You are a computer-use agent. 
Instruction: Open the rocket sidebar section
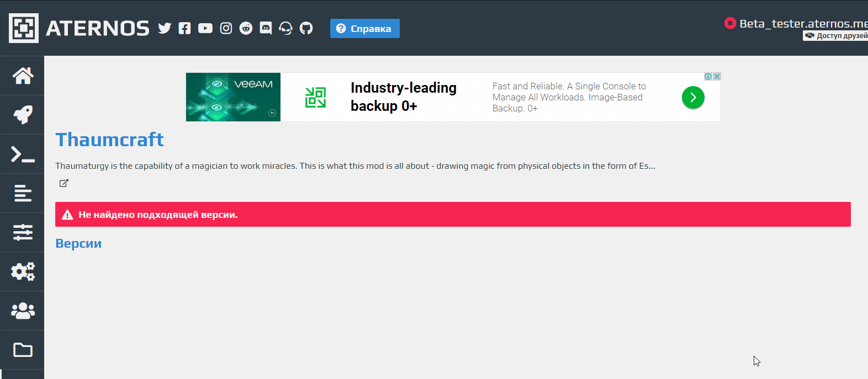point(23,115)
